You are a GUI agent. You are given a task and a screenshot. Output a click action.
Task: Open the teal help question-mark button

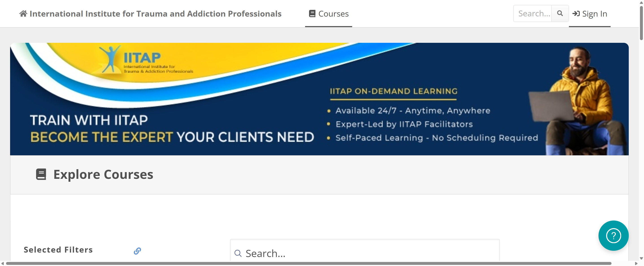[613, 236]
